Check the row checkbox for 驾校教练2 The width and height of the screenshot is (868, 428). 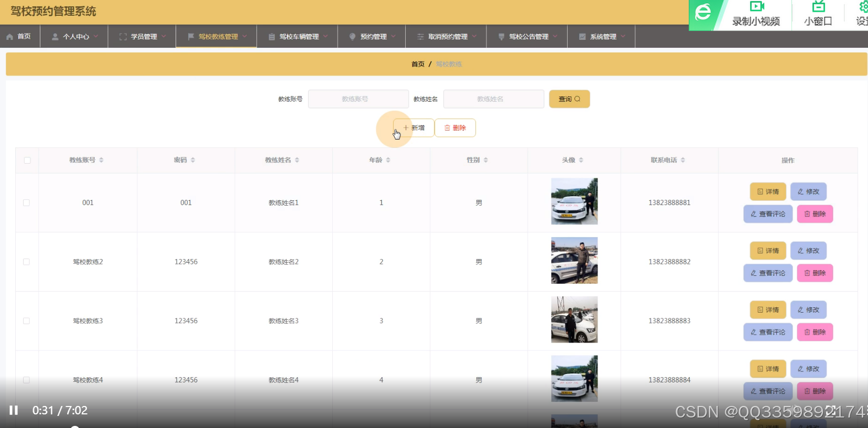point(26,262)
